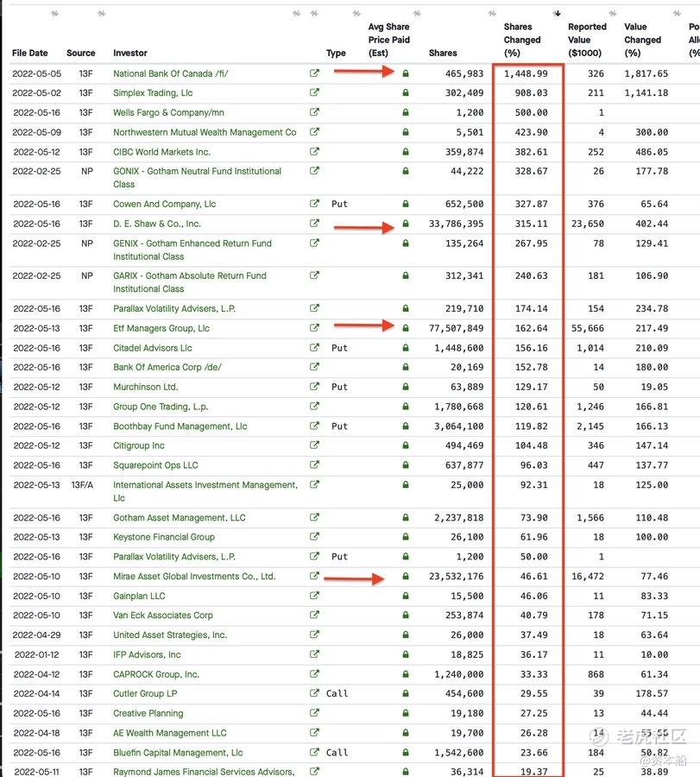
Task: Open AE Wealth Management LLC link
Action: click(x=169, y=733)
